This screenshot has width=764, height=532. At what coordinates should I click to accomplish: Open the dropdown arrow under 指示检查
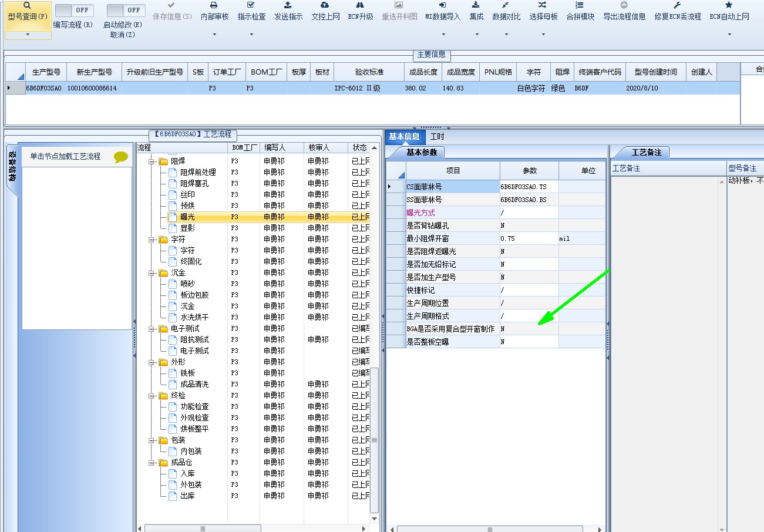(251, 35)
